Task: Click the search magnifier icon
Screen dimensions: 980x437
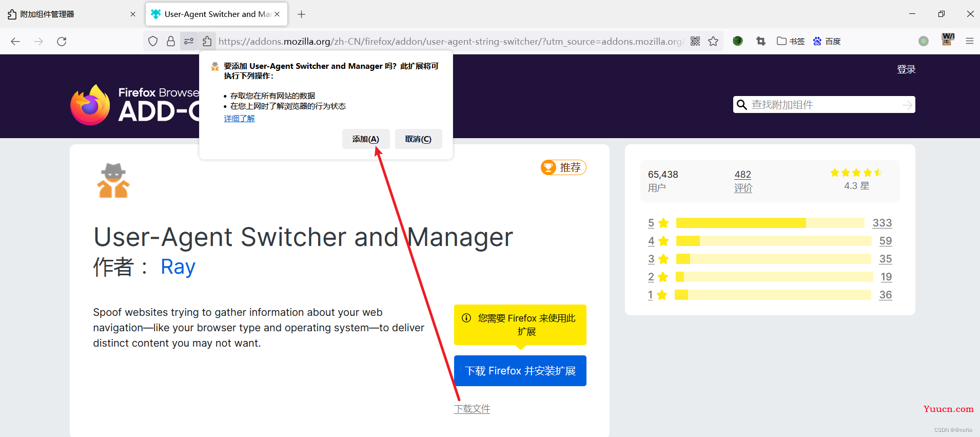Action: (x=741, y=105)
